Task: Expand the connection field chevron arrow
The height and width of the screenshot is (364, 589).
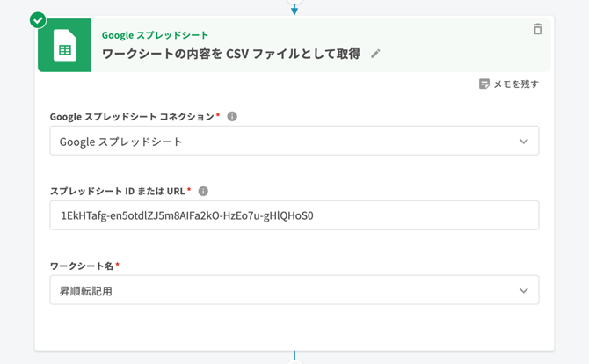Action: pos(523,141)
